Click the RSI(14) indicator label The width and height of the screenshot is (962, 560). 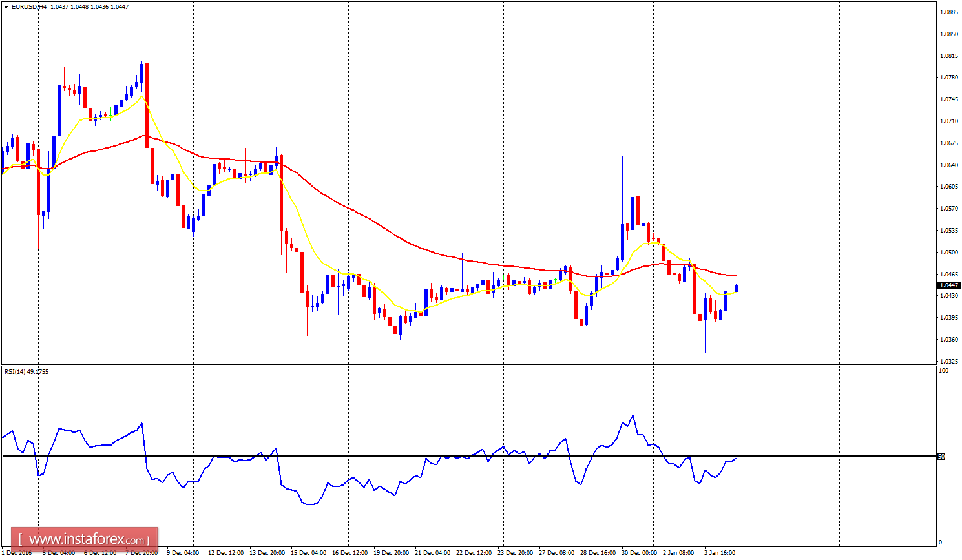click(x=21, y=371)
